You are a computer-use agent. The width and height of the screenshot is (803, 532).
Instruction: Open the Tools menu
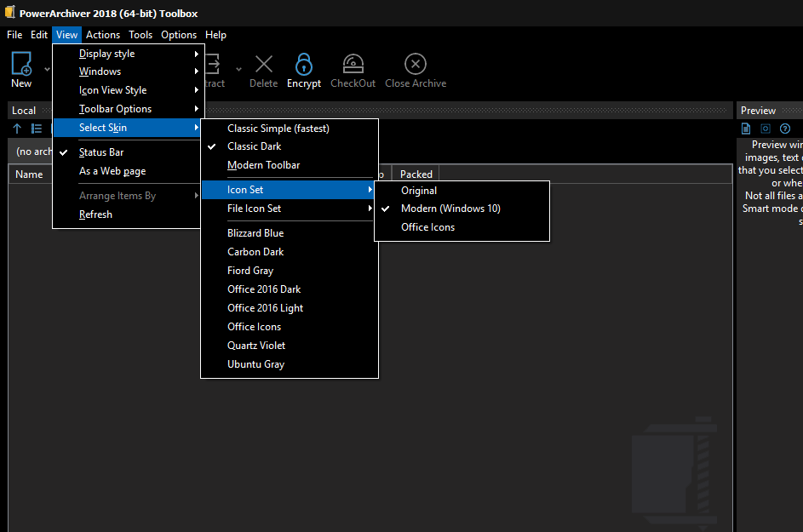[141, 35]
